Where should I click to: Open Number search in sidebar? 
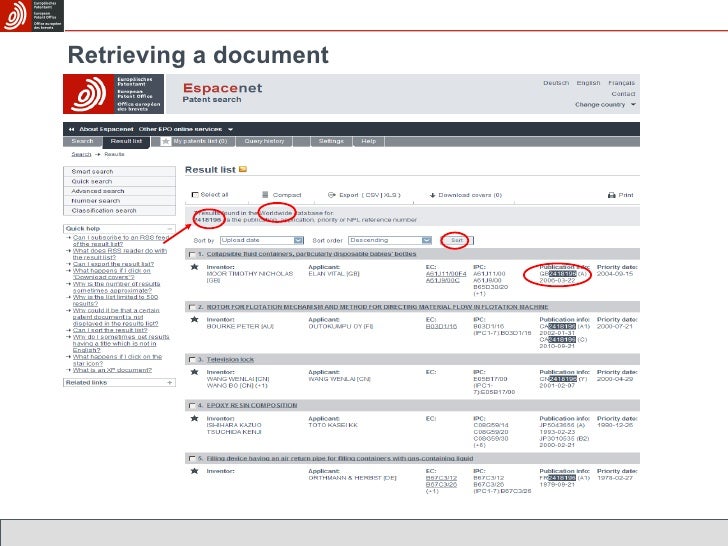tap(119, 201)
